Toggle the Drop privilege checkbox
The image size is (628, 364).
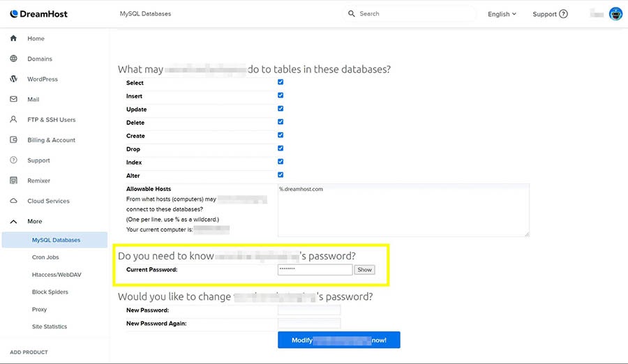point(281,149)
